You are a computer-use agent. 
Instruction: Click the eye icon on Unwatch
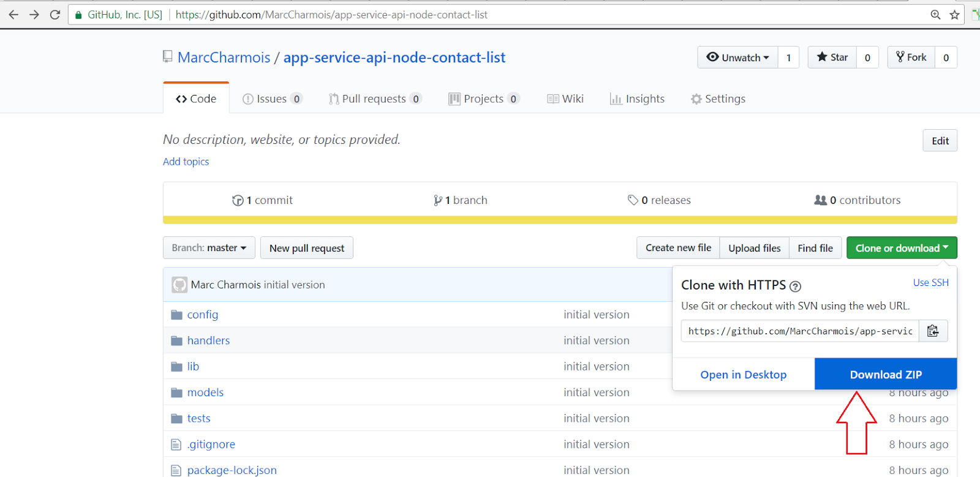click(x=712, y=57)
